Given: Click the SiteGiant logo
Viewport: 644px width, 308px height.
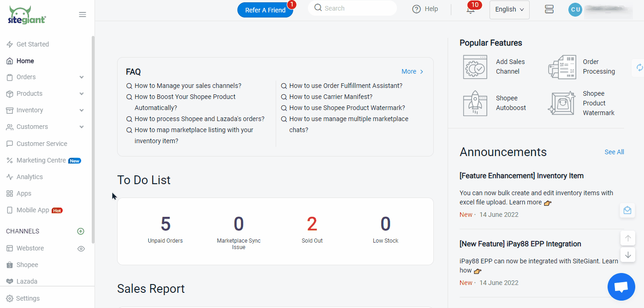Looking at the screenshot, I should [27, 15].
